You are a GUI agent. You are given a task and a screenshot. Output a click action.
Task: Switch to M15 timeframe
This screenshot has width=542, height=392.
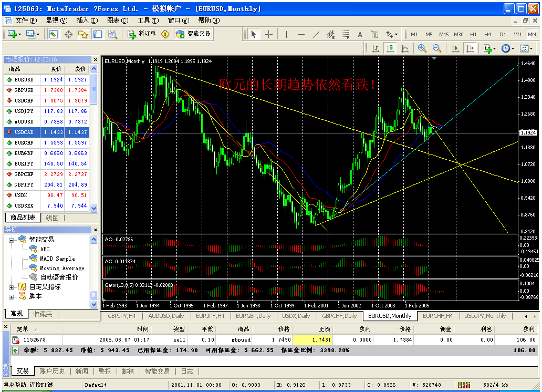444,34
